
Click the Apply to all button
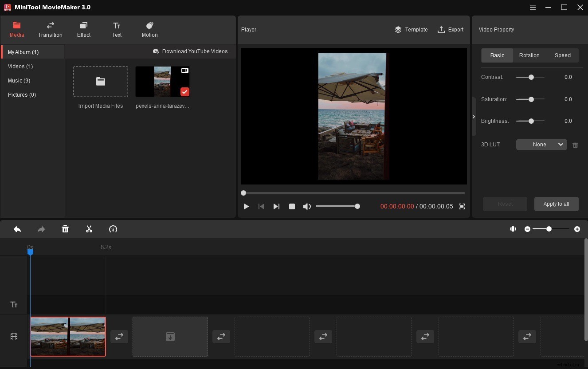click(556, 204)
